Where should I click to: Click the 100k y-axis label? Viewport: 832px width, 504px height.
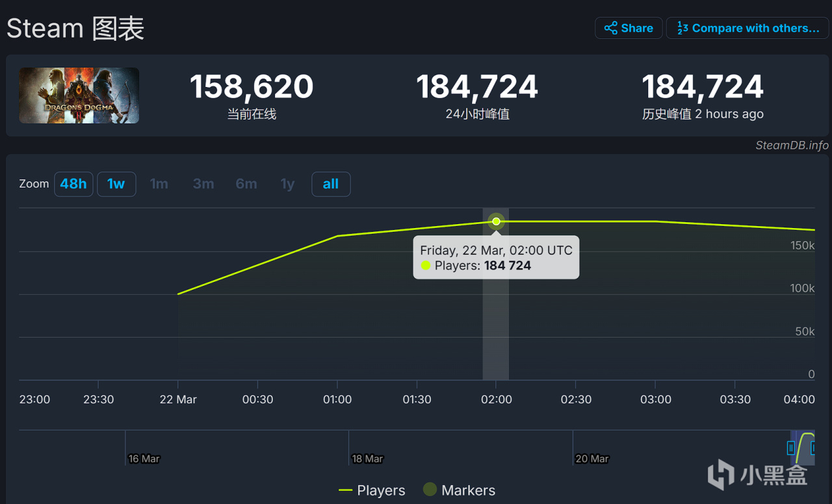coord(802,288)
